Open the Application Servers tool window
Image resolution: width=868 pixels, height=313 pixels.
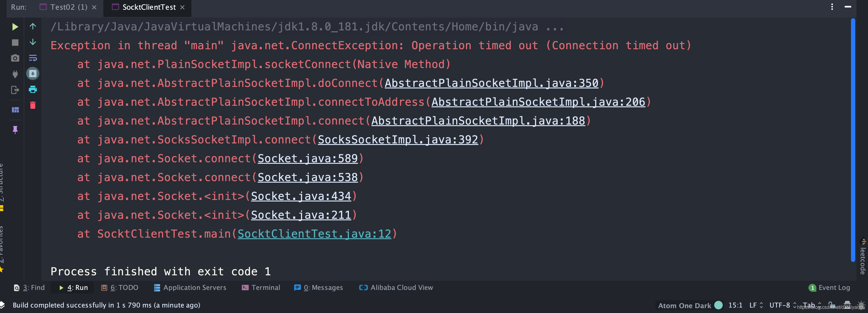[x=190, y=287]
